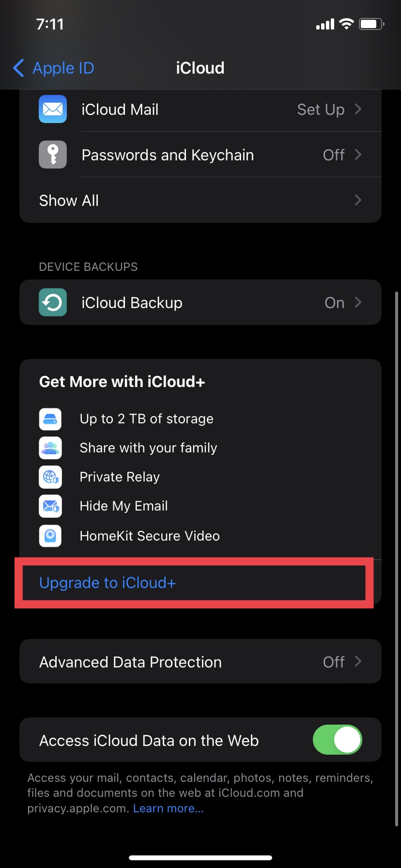Open Passwords and Keychain to enable it

[200, 155]
